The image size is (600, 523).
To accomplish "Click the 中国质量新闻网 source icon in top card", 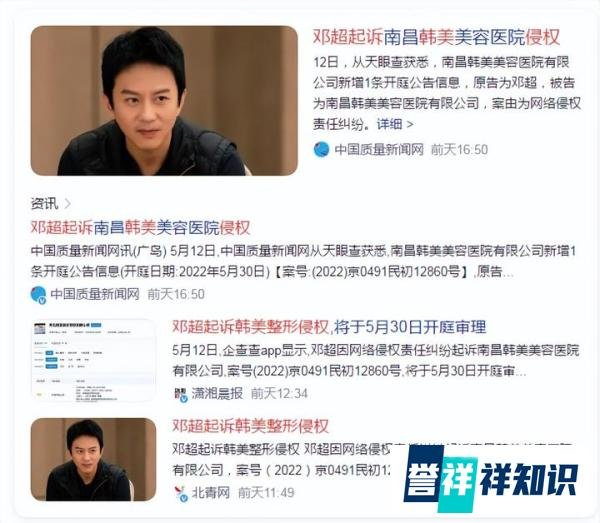I will point(321,149).
